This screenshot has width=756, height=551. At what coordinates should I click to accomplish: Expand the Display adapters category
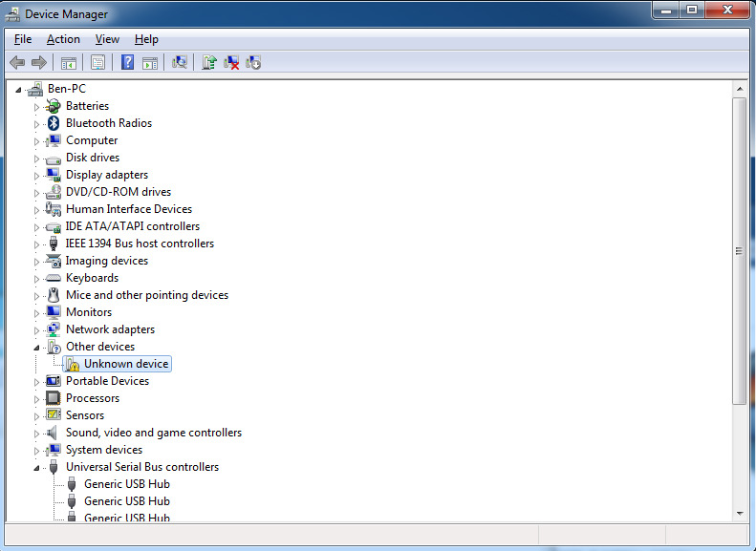[37, 176]
